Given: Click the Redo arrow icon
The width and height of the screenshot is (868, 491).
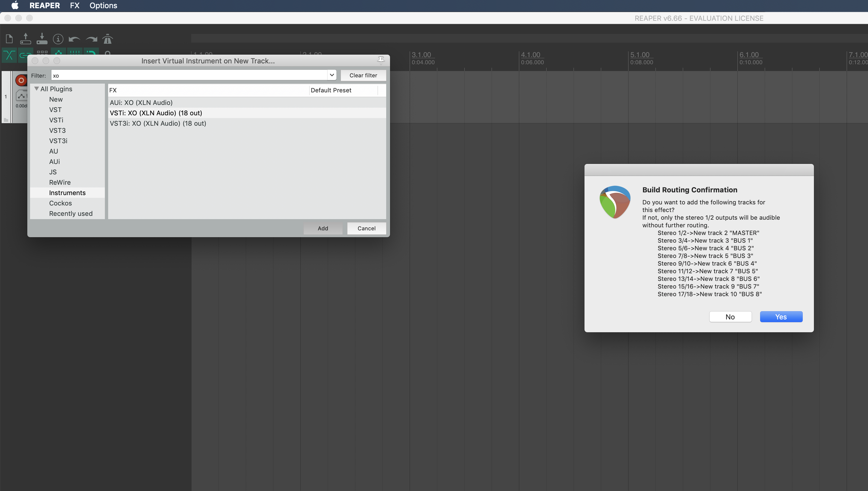Looking at the screenshot, I should tap(91, 39).
